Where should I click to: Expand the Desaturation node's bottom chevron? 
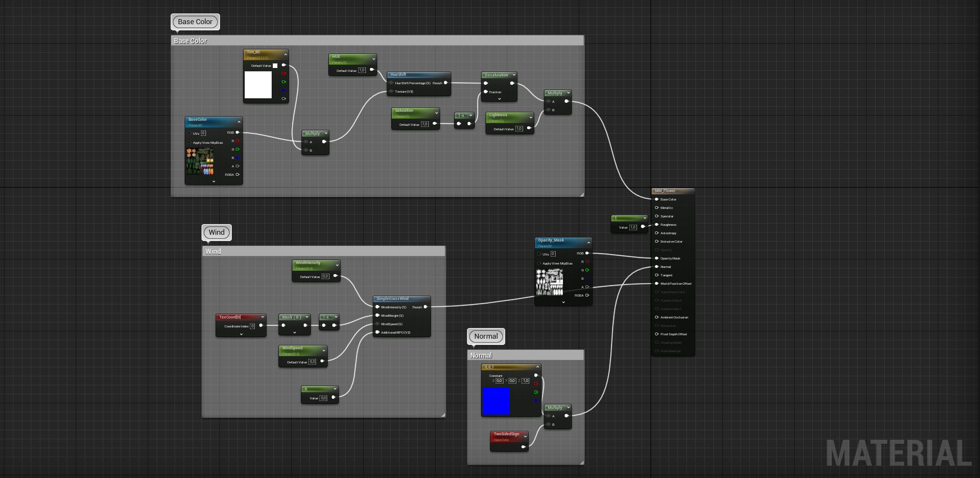click(x=499, y=99)
